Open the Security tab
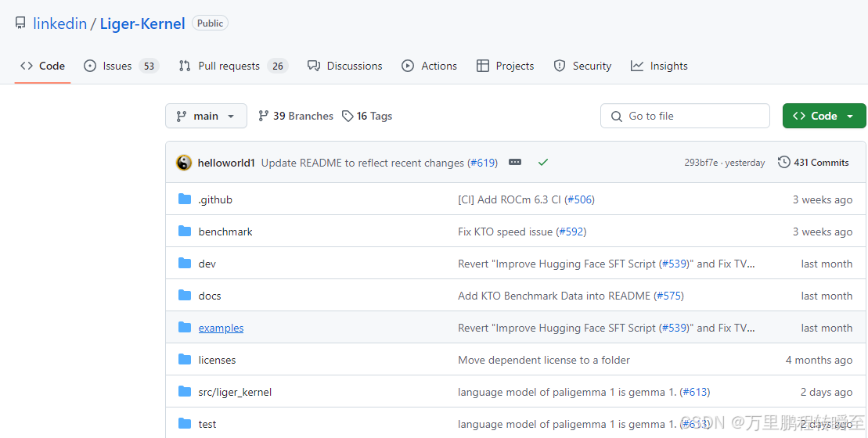Viewport: 868px width, 438px height. coord(582,66)
